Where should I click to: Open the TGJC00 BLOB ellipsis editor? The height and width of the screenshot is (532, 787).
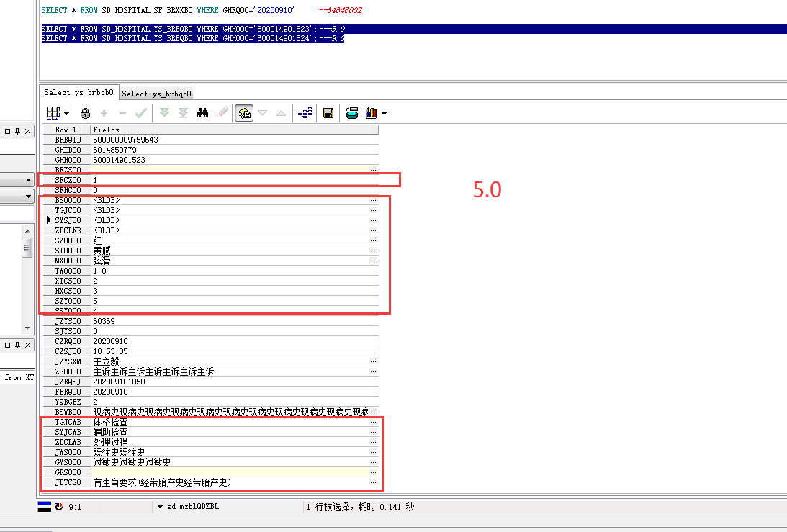374,210
